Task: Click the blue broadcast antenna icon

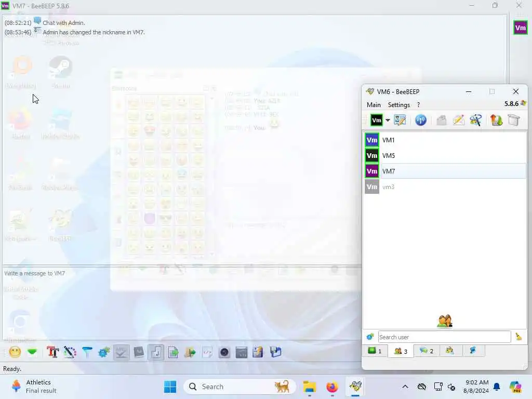Action: tap(421, 120)
